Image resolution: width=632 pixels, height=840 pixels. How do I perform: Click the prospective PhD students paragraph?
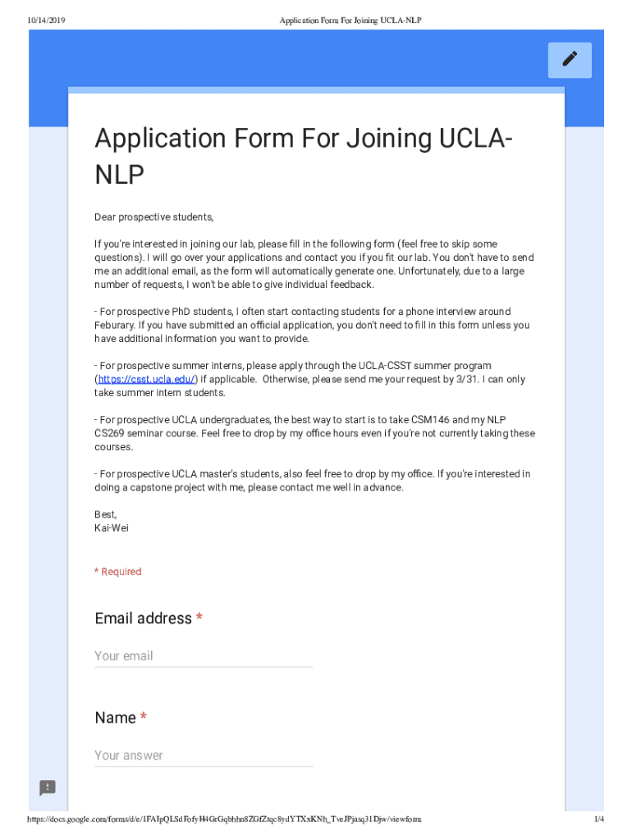tap(312, 325)
